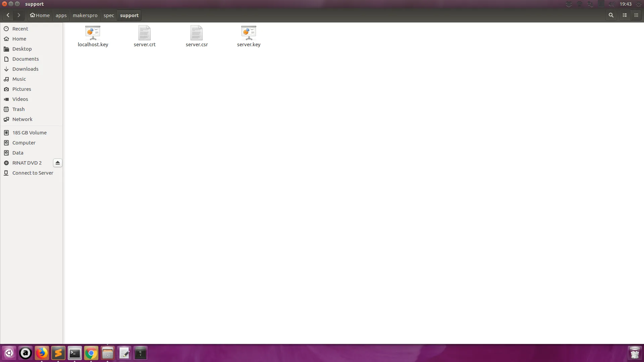This screenshot has height=362, width=644.
Task: Go back with the left arrow
Action: (x=8, y=15)
